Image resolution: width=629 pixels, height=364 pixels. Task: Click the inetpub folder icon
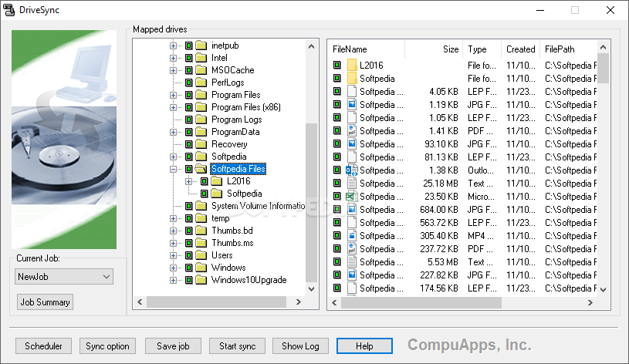point(201,45)
